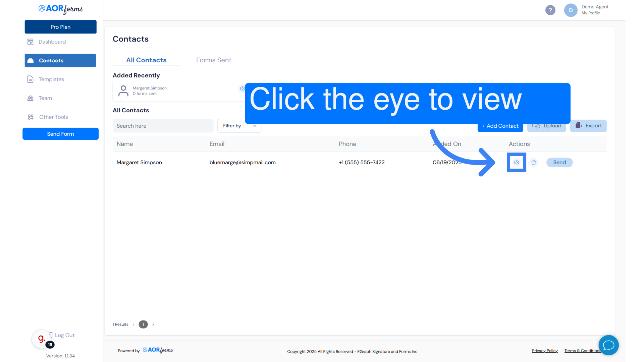Click into the Search here field
This screenshot has width=644, height=362.
click(163, 126)
